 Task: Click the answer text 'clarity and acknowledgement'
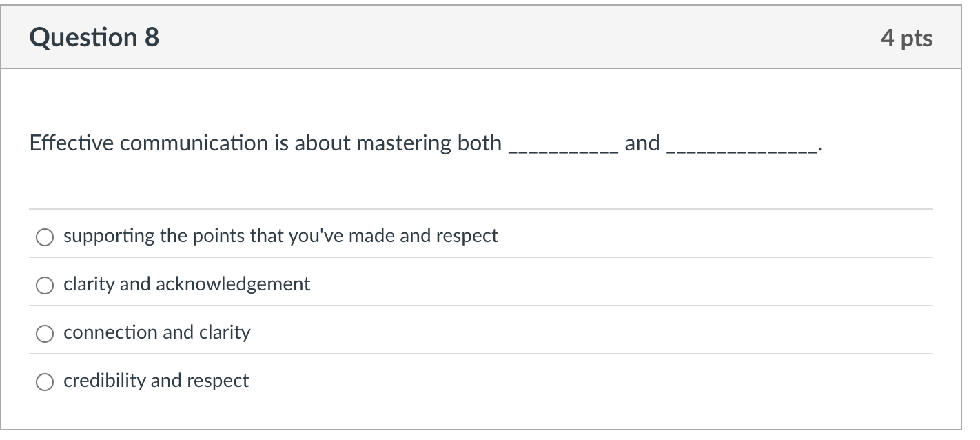point(187,283)
